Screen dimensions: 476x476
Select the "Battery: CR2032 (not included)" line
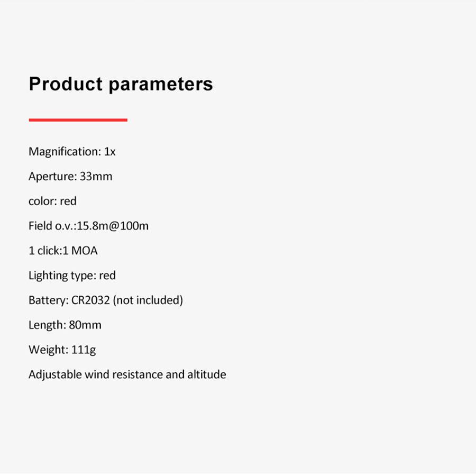tap(106, 300)
